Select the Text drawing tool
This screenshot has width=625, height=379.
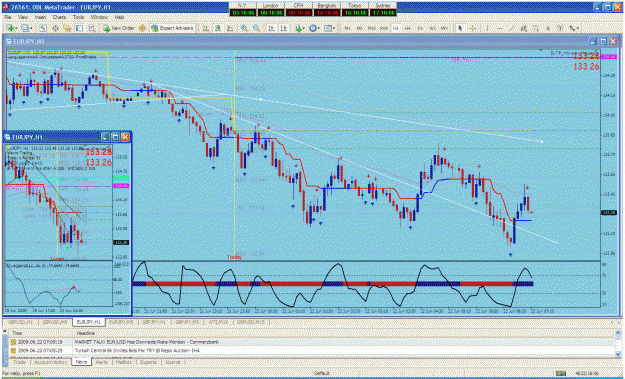(x=548, y=28)
